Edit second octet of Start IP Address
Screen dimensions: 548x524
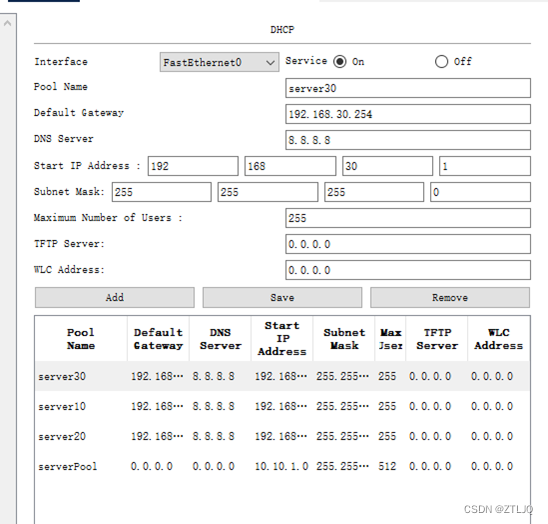pos(290,166)
